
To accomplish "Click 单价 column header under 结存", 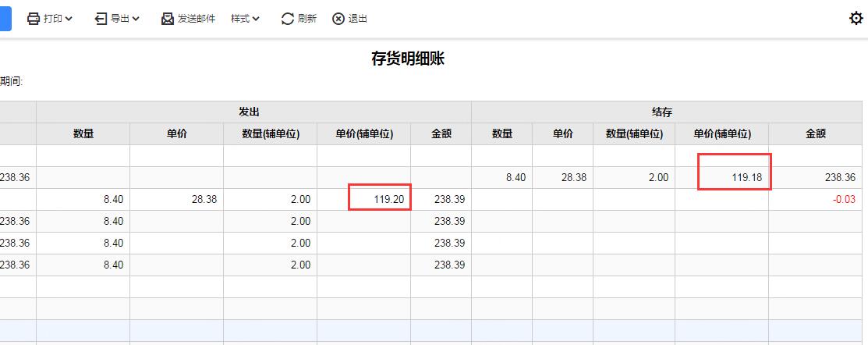I will coord(563,133).
